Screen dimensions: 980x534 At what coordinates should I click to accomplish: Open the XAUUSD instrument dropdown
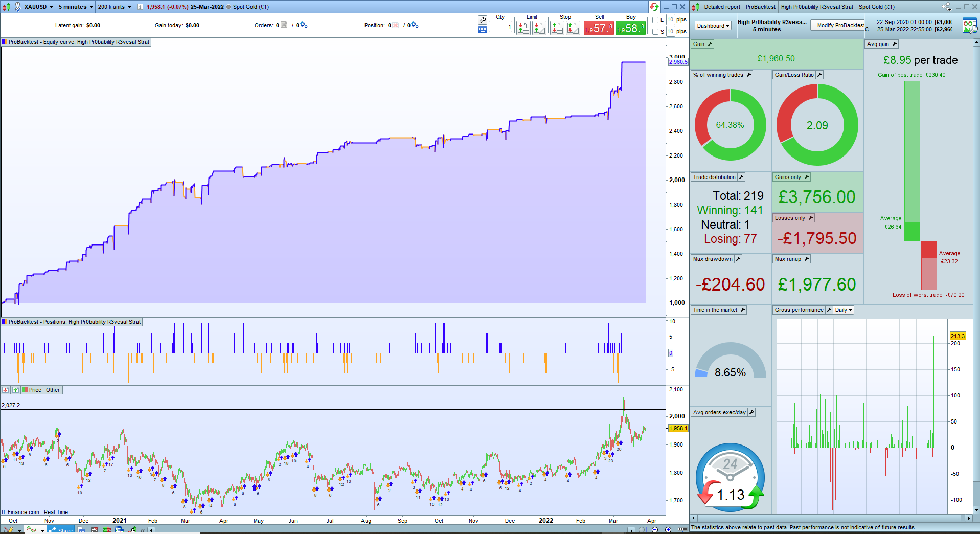[x=38, y=7]
